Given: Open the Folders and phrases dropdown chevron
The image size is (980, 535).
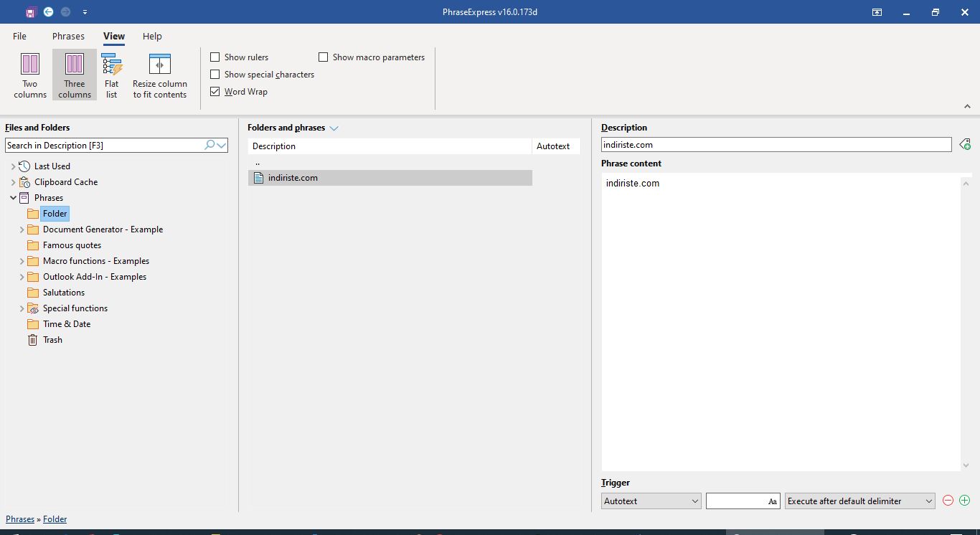Looking at the screenshot, I should [334, 128].
